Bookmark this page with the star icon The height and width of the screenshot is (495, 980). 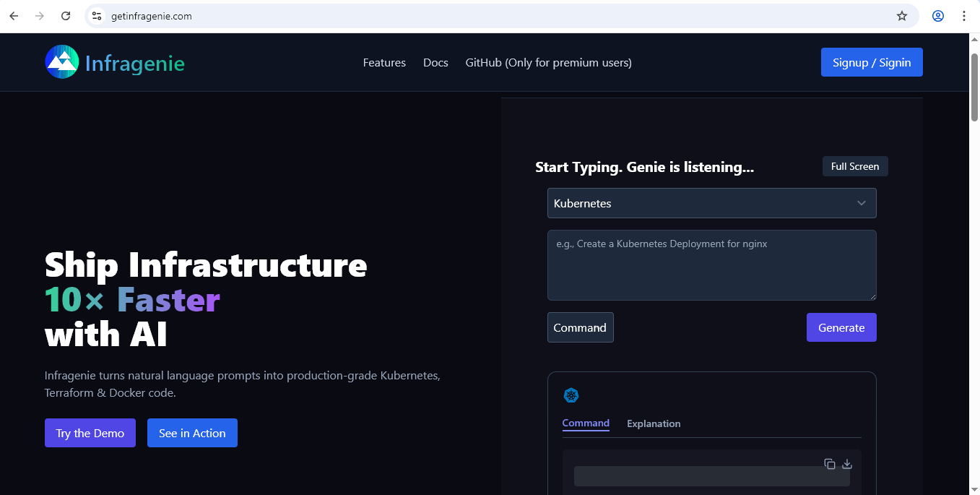click(902, 16)
